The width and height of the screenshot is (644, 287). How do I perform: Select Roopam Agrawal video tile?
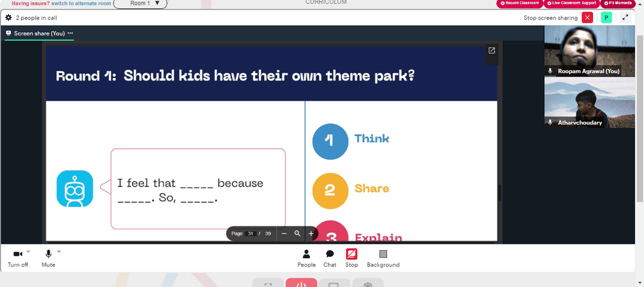589,50
